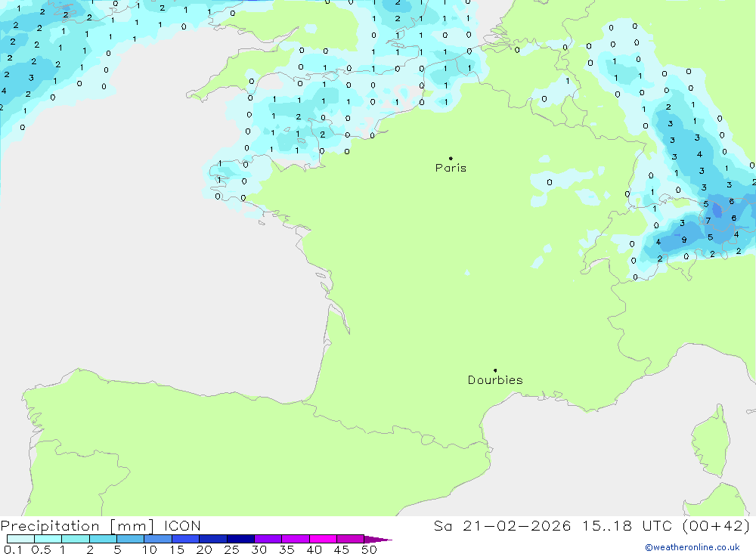Select the black dot marking Paris
Viewport: 756px width, 554px height.
coord(451,158)
